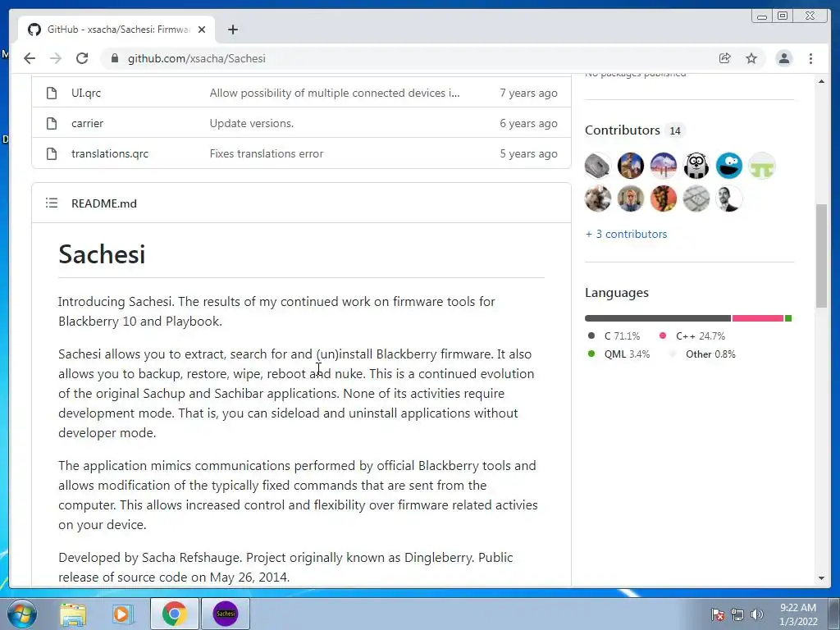The image size is (840, 630).
Task: Bookmark this page with the star
Action: click(x=751, y=58)
